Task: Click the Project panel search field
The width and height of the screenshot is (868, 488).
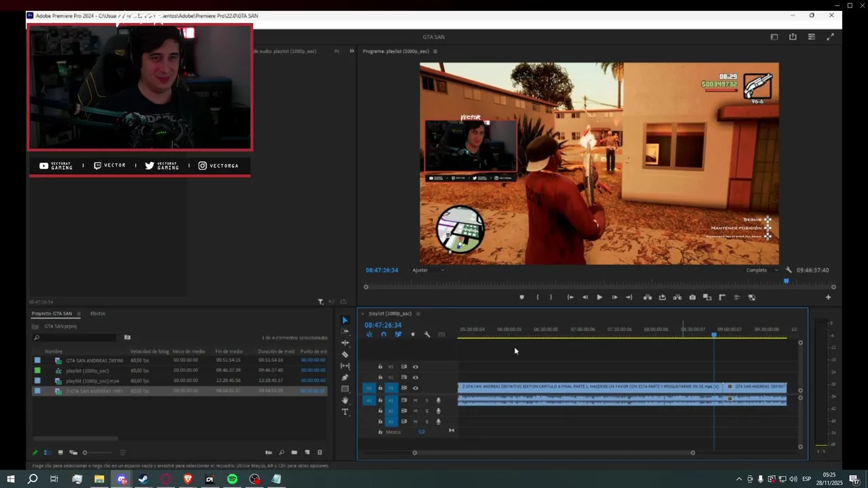Action: pos(75,338)
